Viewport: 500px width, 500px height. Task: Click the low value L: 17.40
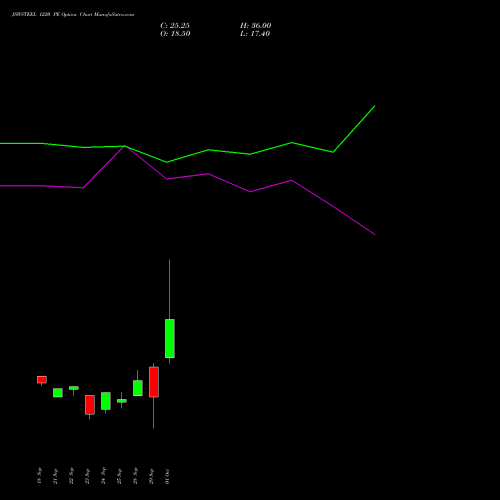coord(255,34)
